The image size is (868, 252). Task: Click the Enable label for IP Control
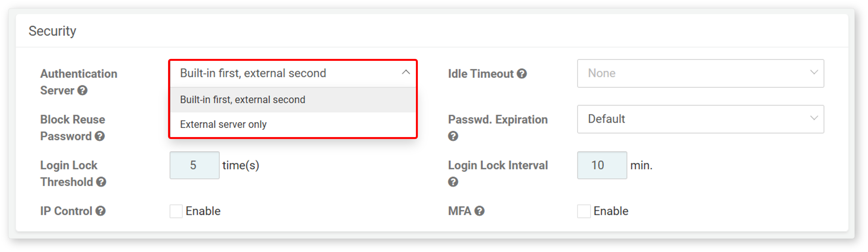point(203,211)
